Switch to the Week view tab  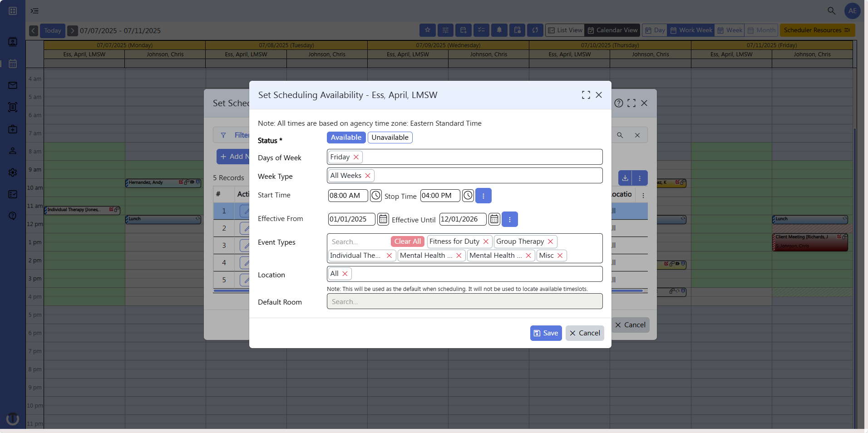[729, 30]
